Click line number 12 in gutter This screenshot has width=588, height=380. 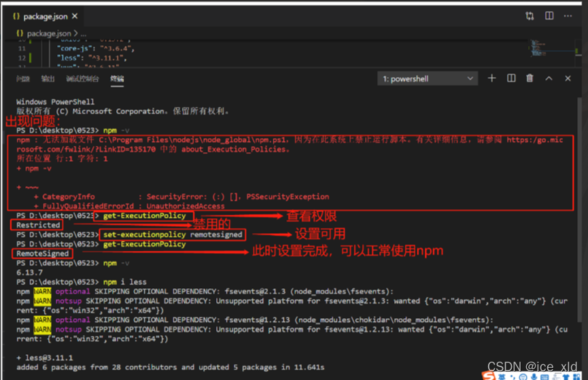point(22,58)
